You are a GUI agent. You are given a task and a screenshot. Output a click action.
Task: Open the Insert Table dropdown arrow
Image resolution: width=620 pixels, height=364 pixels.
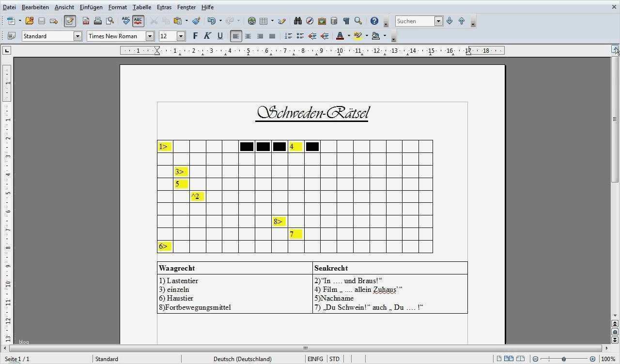click(272, 21)
